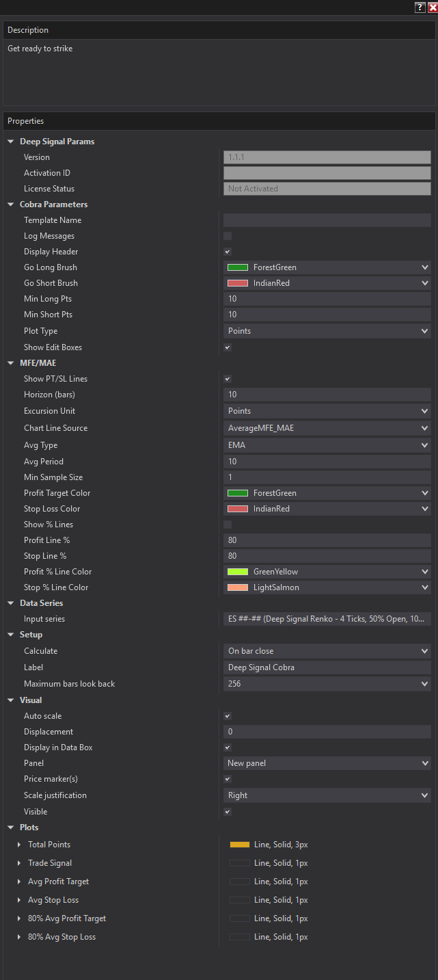Screen dimensions: 438x980
Task: Click the Input series field
Action: (327, 619)
